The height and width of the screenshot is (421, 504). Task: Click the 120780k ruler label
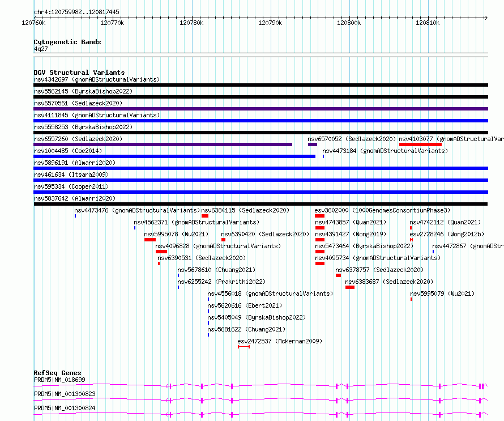click(191, 23)
